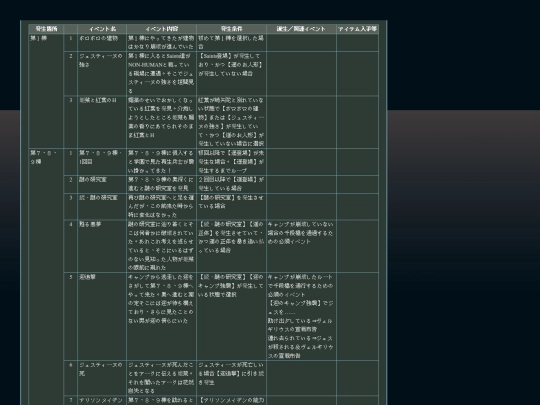Click the アイテム入手等 column header

pyautogui.click(x=357, y=29)
